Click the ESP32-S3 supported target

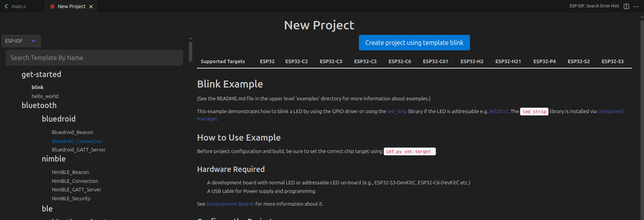click(613, 62)
